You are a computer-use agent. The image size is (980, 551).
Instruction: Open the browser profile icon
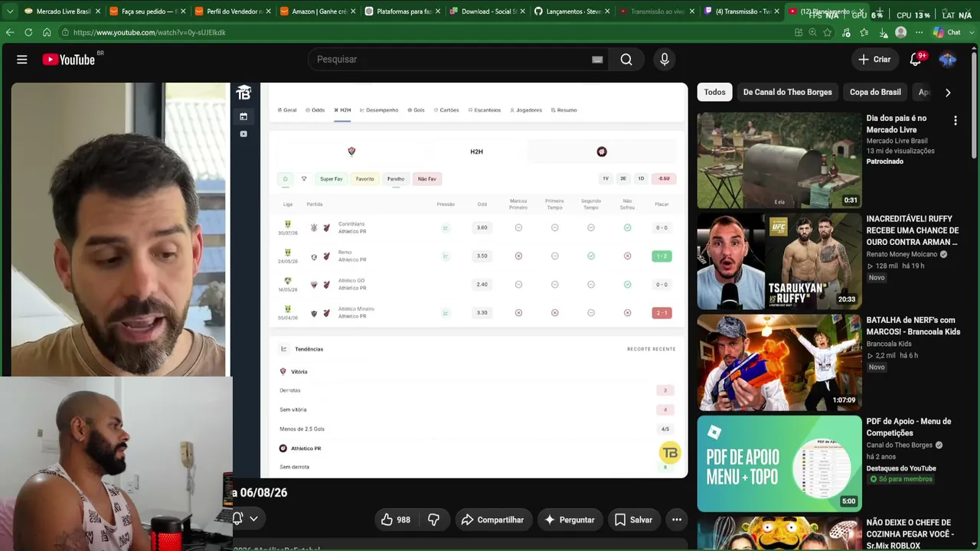pyautogui.click(x=901, y=32)
